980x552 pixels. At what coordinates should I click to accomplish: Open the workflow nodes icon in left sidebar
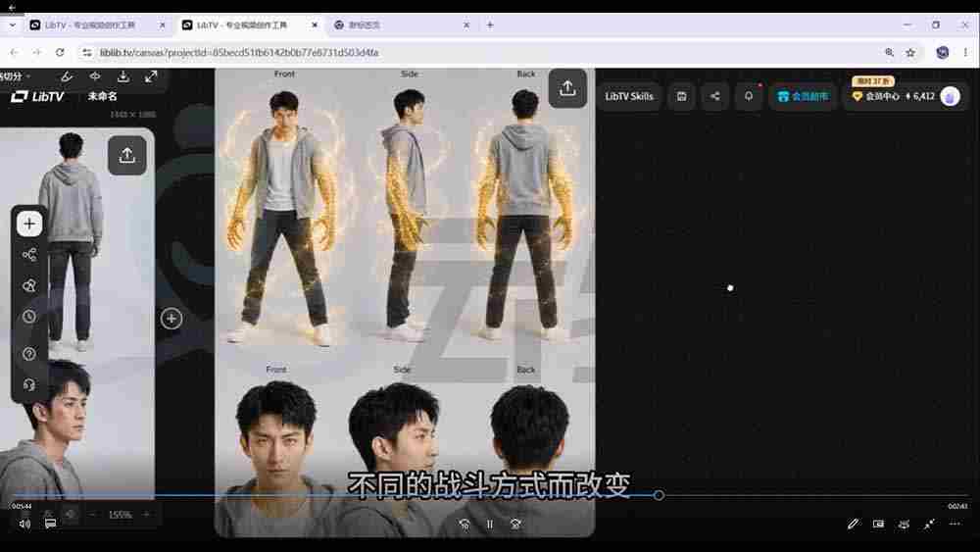[x=29, y=255]
